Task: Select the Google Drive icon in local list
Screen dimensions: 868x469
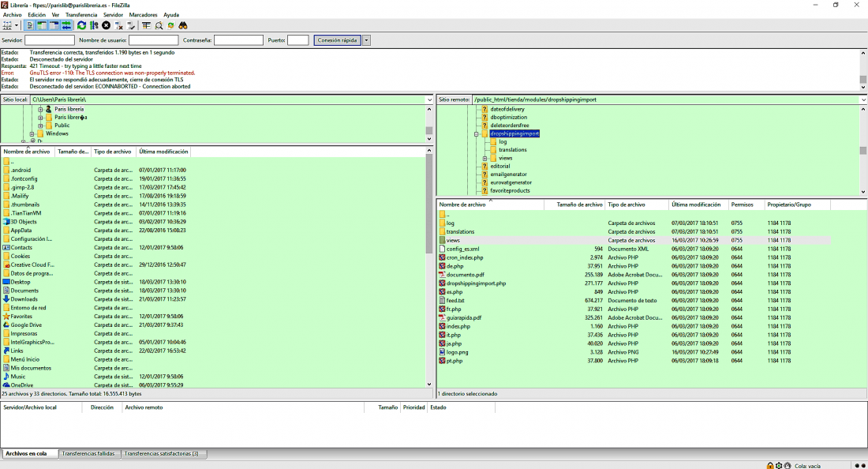Action: [x=6, y=325]
